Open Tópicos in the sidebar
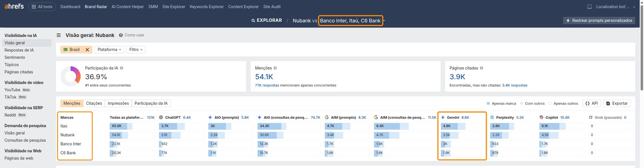This screenshot has width=644, height=168. (12, 64)
